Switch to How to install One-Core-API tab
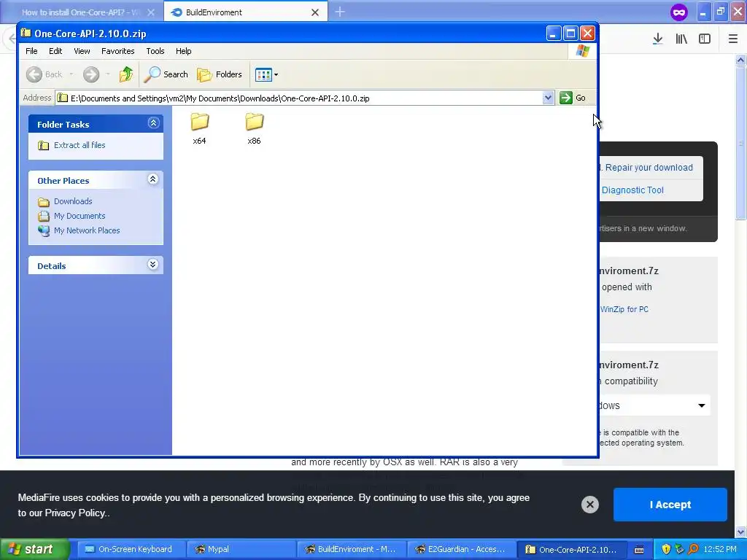 (x=82, y=12)
